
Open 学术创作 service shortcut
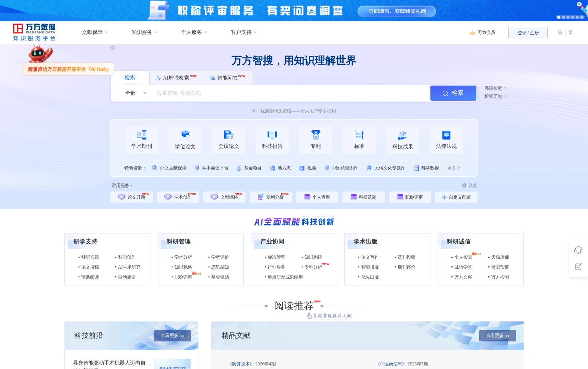pos(178,197)
